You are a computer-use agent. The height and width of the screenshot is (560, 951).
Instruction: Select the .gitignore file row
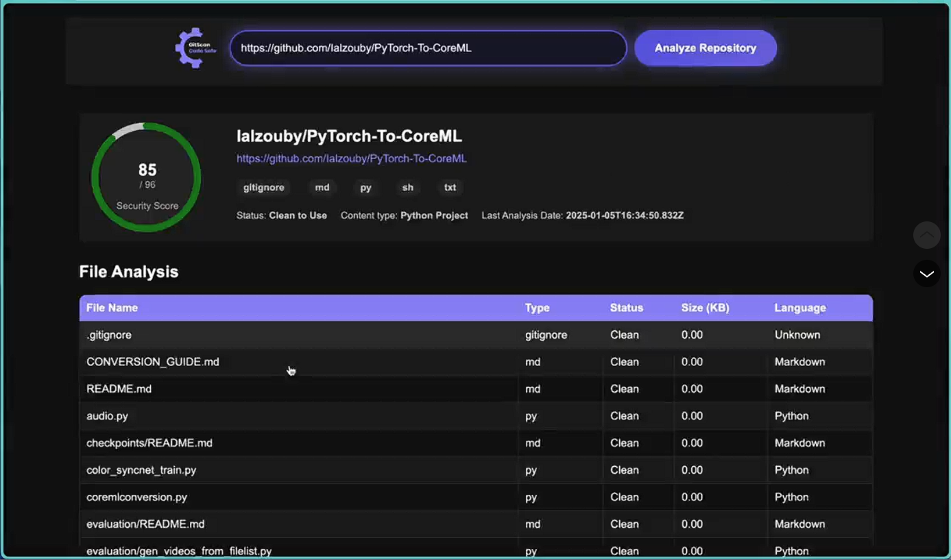click(476, 335)
